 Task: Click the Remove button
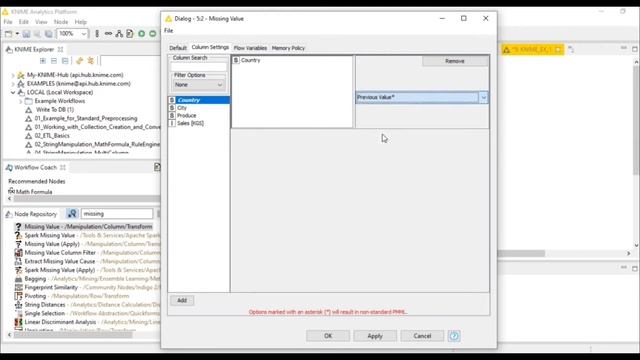click(x=455, y=61)
